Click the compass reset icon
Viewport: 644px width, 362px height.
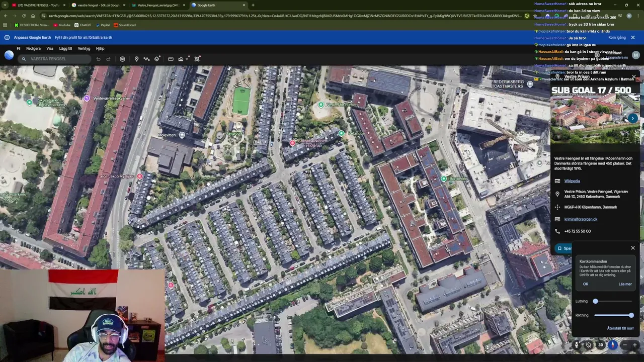pos(613,345)
